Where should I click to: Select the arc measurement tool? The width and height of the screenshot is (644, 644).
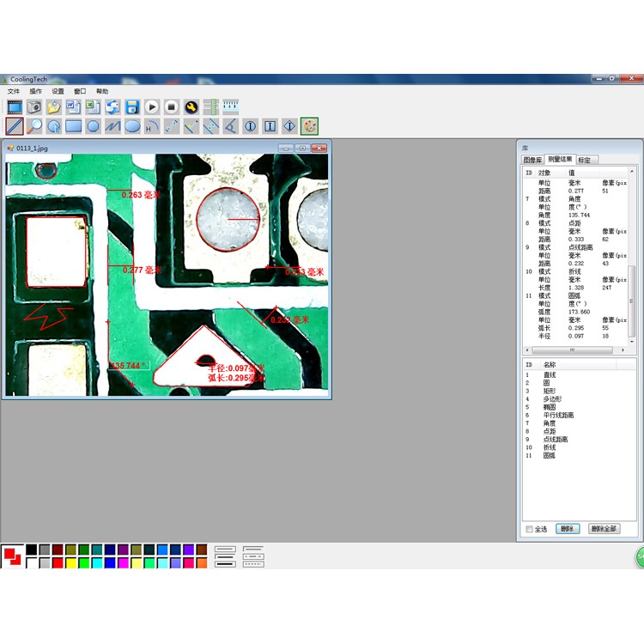click(x=152, y=126)
